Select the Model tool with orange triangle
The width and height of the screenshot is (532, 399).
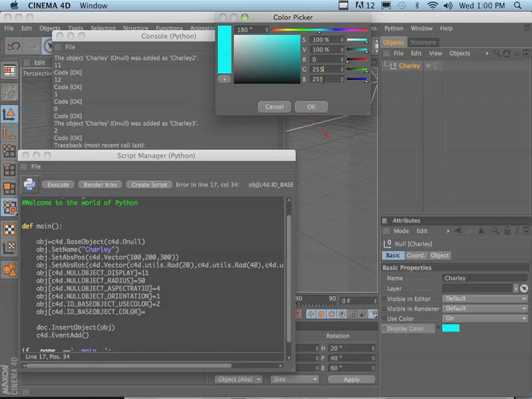click(9, 114)
